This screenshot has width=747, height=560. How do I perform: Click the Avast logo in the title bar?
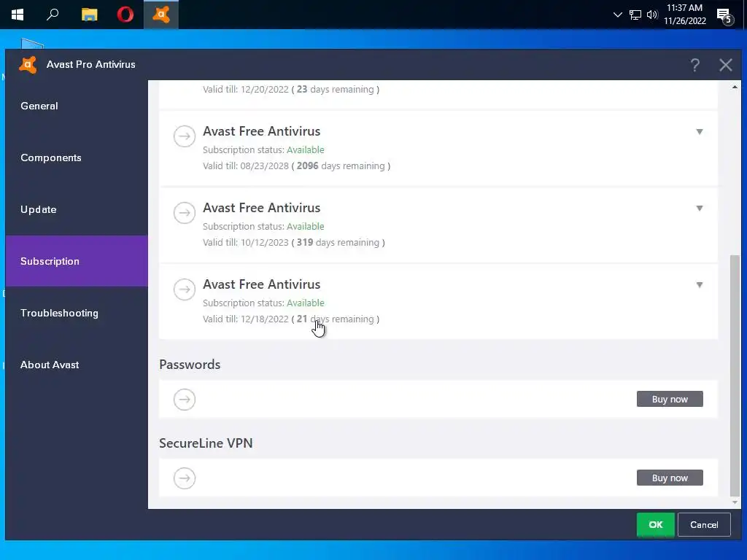click(28, 64)
